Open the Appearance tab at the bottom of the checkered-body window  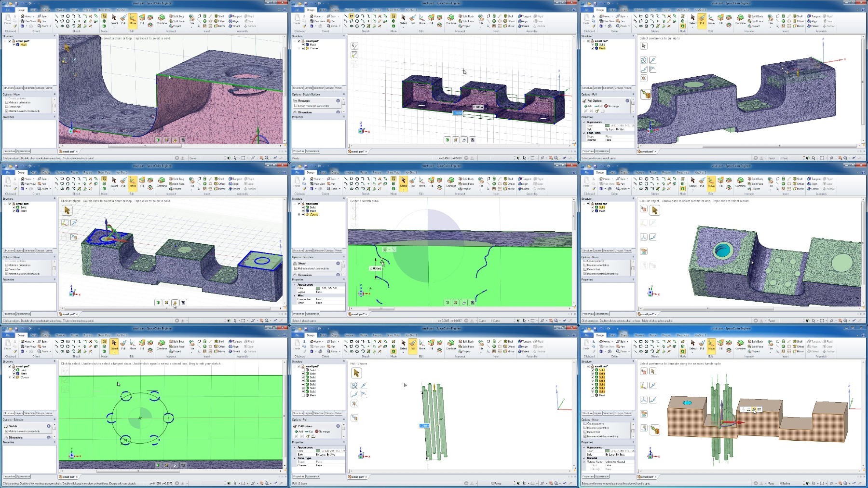[x=601, y=476]
